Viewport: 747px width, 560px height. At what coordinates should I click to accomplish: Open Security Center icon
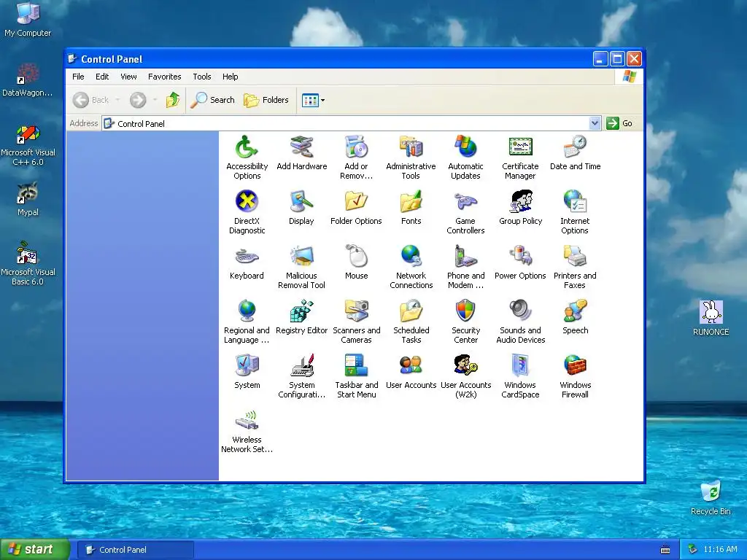pyautogui.click(x=465, y=311)
